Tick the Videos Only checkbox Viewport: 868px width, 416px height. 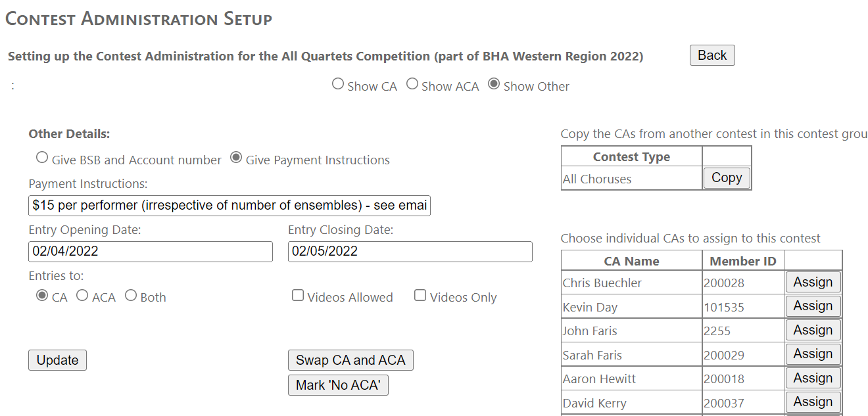pos(420,296)
